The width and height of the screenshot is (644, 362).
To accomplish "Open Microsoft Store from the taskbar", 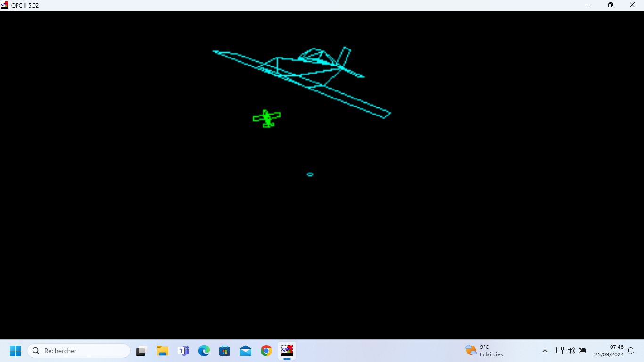I will [x=225, y=351].
